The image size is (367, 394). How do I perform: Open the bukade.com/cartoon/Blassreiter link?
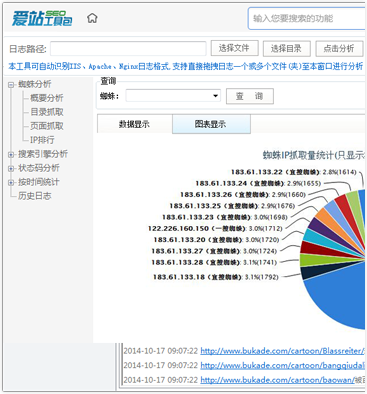pos(282,351)
